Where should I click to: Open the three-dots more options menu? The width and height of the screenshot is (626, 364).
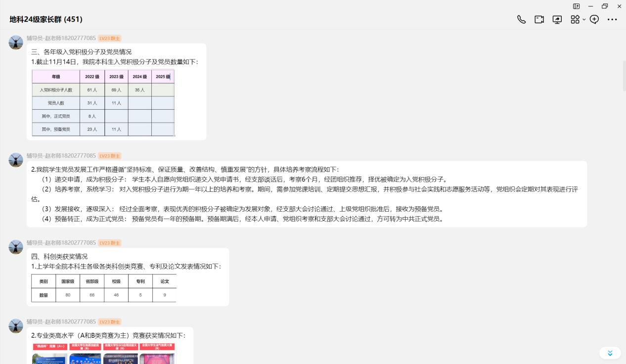click(x=612, y=20)
